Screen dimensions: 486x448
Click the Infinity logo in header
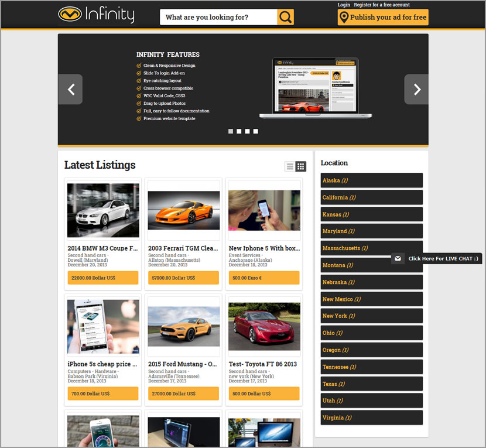click(x=97, y=15)
